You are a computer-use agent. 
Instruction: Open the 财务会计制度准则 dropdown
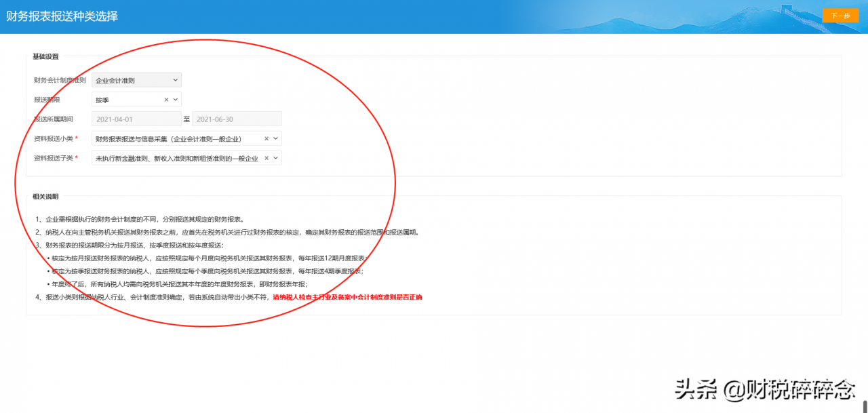tap(136, 79)
